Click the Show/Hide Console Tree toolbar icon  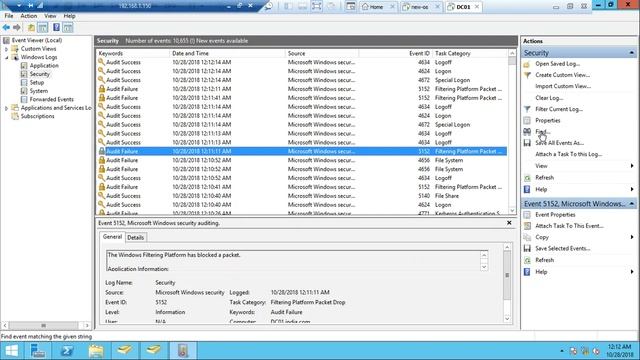pos(42,27)
